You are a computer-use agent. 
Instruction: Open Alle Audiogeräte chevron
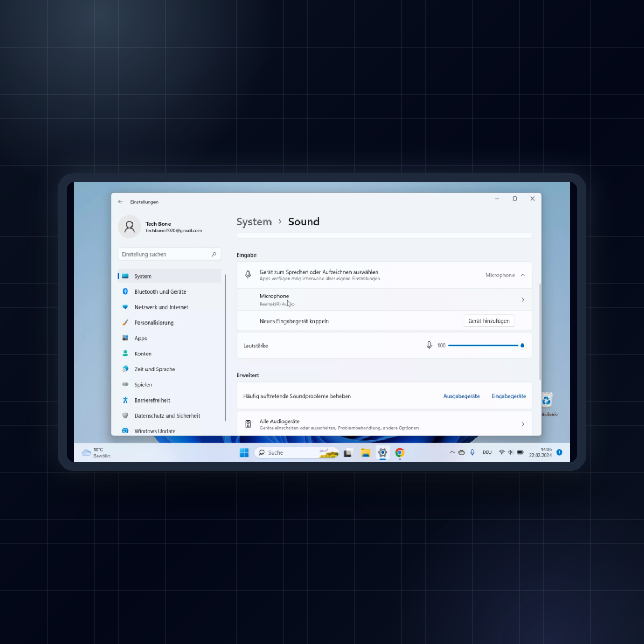pos(523,425)
